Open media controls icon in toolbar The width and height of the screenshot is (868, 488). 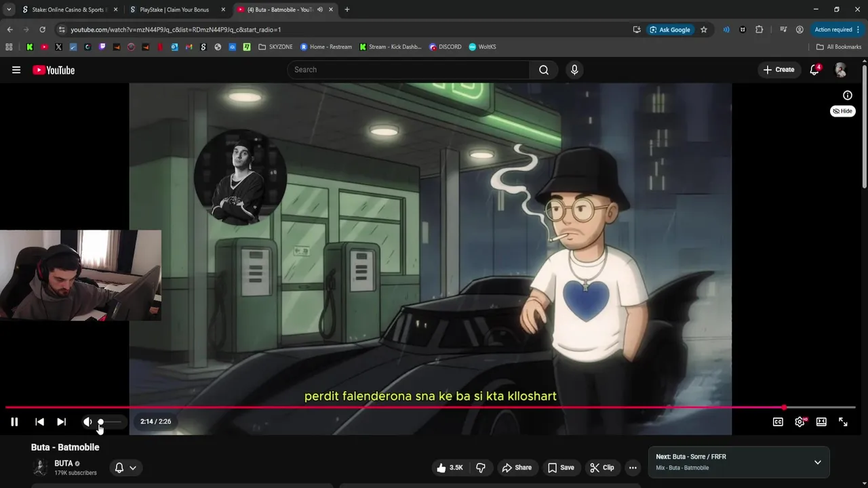[x=783, y=30]
